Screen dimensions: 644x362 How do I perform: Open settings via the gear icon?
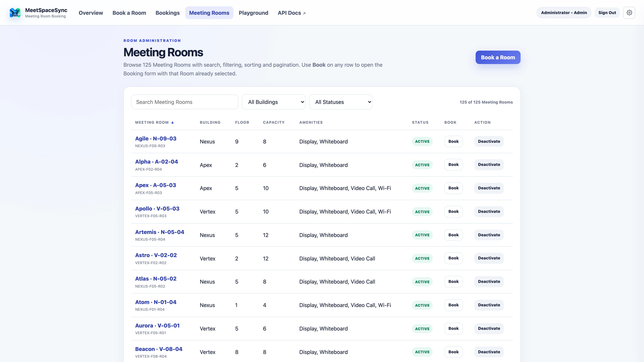point(629,13)
